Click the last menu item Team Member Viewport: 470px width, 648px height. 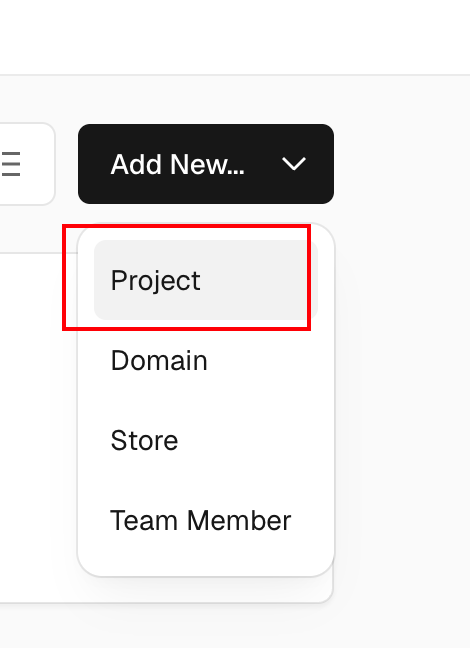(206, 520)
